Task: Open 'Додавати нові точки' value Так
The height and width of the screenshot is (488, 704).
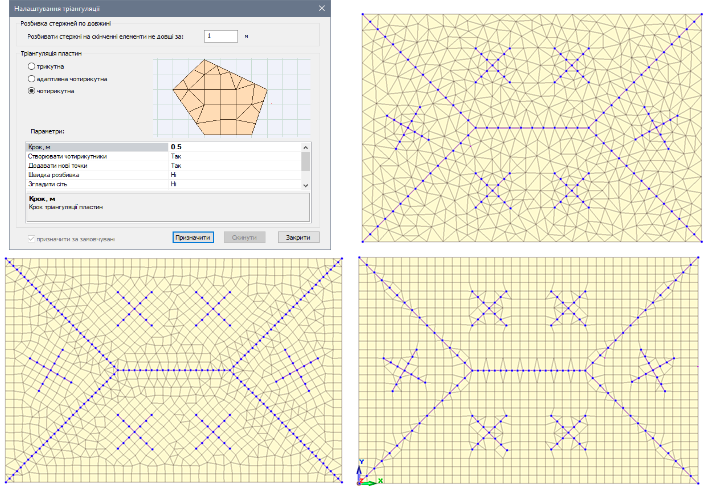Action: 233,166
